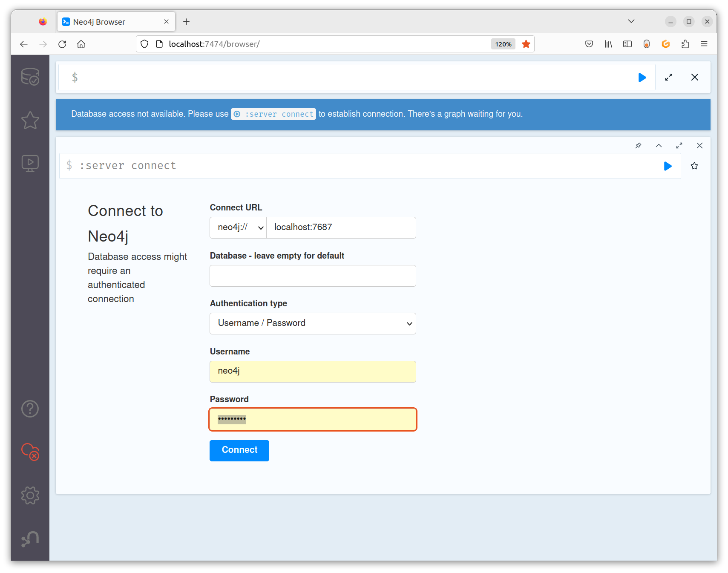
Task: Focus the Database name input field
Action: pyautogui.click(x=313, y=276)
